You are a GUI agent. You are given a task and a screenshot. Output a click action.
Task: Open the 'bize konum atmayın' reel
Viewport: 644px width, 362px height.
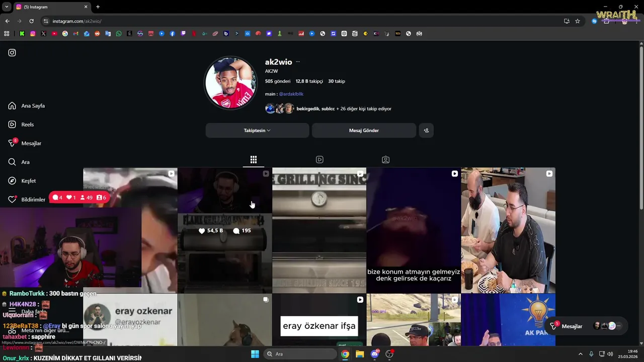(x=414, y=230)
